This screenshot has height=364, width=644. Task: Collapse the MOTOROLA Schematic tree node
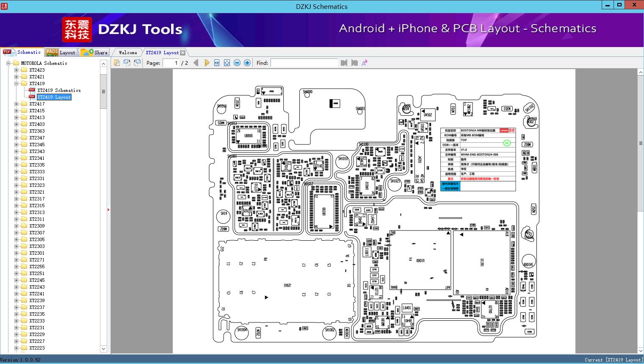[x=8, y=63]
